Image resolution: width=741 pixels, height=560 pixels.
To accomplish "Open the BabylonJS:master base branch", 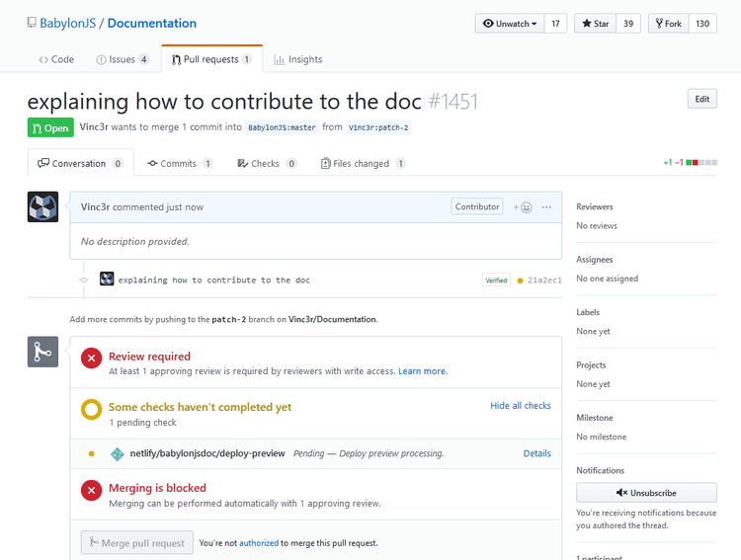I will 282,127.
